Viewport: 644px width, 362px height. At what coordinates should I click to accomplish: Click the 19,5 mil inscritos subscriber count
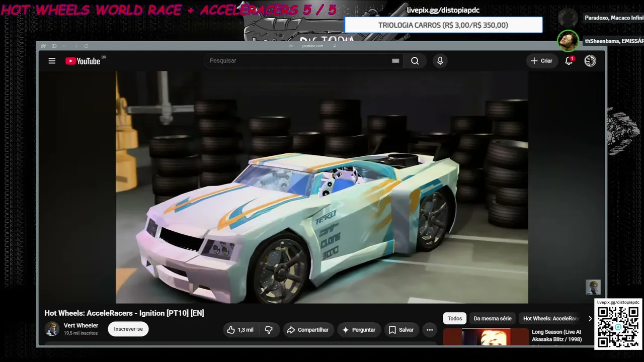(x=80, y=333)
